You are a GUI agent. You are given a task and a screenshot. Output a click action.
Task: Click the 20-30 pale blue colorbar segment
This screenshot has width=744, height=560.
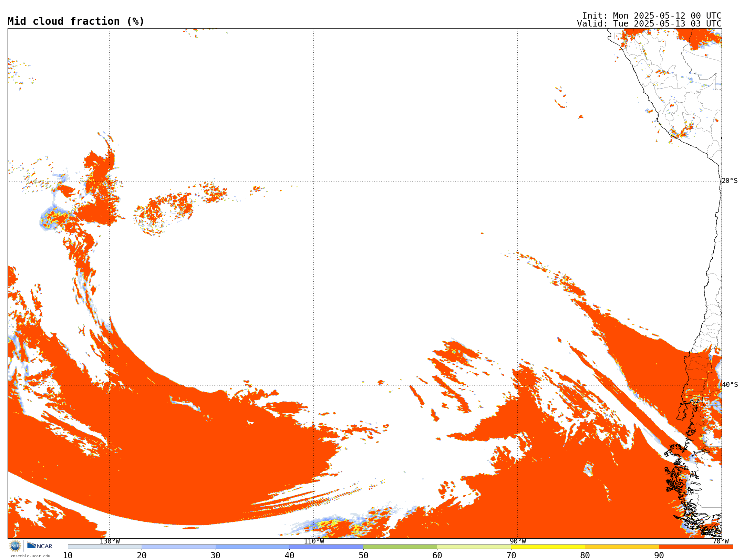pos(178,547)
